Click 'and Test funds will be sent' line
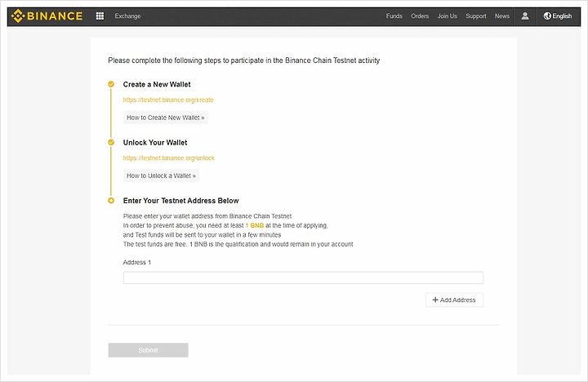Screen dimensions: 588x382 [202, 235]
